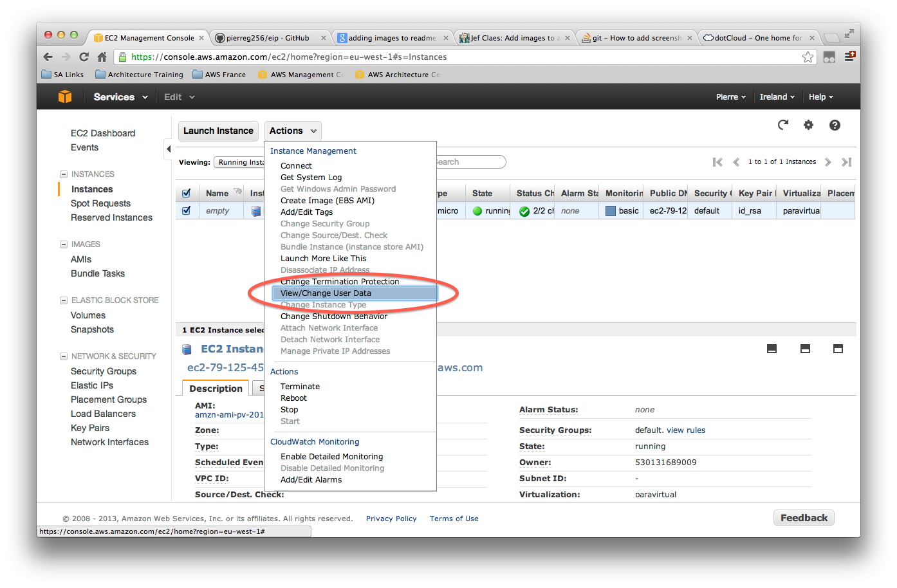This screenshot has height=588, width=897.
Task: Click browser back arrow
Action: (48, 57)
